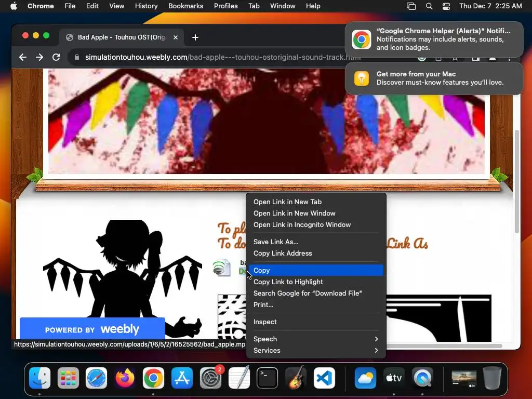Open TextEdit from the Dock
This screenshot has width=532, height=399.
pos(239,378)
